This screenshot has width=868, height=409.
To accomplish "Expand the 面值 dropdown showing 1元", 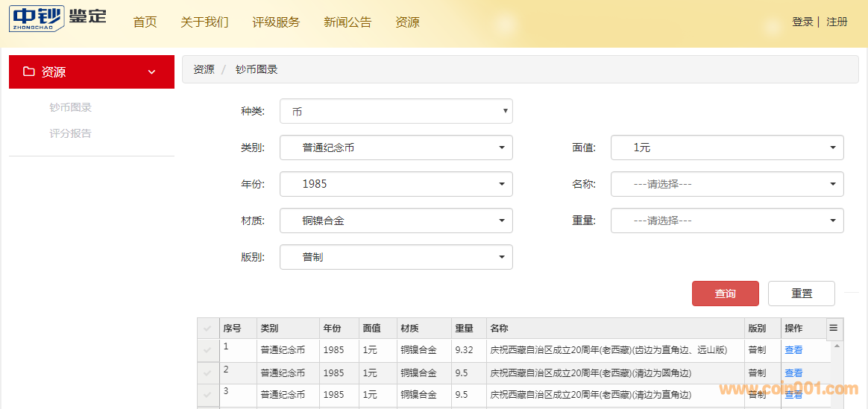I will (x=727, y=148).
